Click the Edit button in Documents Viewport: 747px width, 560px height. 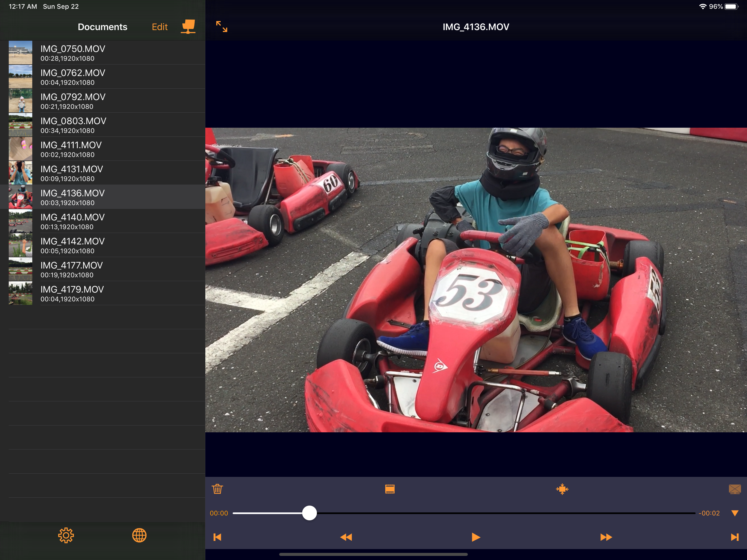point(159,27)
